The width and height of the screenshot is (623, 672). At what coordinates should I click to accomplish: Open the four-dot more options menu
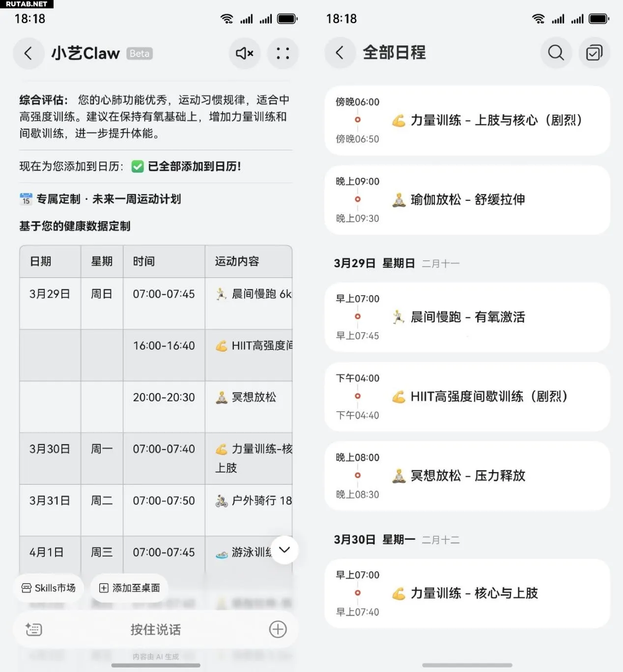point(283,53)
